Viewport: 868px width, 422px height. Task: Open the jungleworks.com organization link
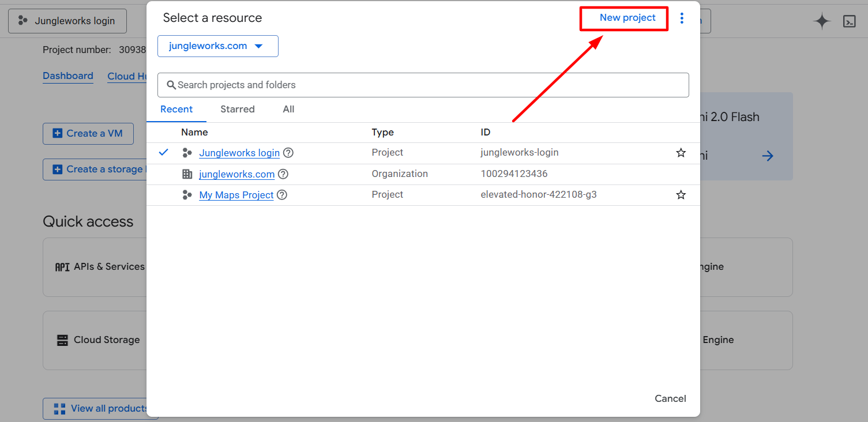[x=237, y=174]
